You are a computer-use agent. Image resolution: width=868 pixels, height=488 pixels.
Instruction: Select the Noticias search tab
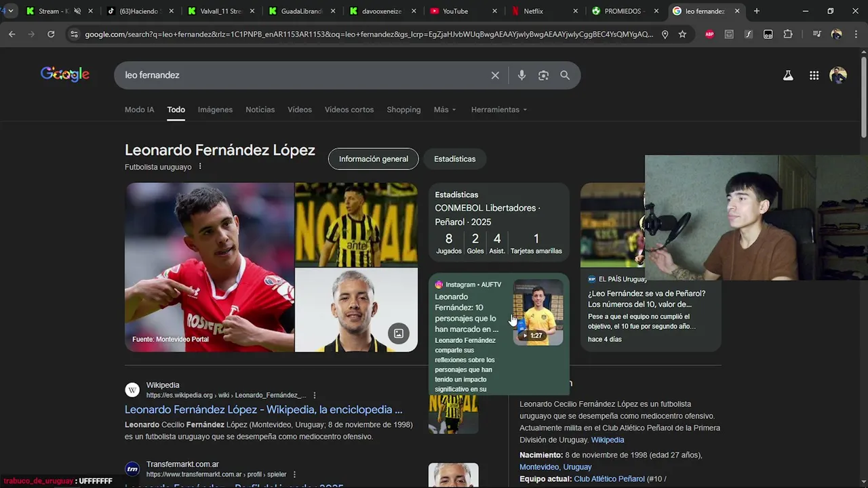(x=260, y=110)
